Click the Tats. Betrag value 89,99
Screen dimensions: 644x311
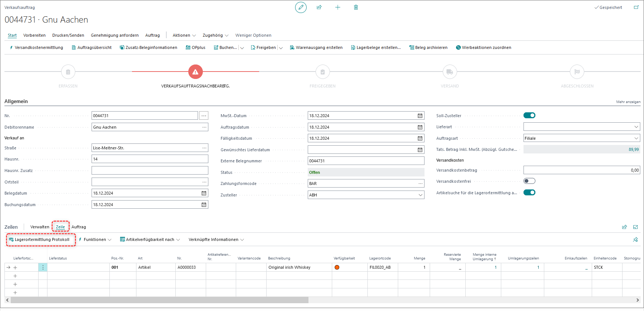click(x=634, y=149)
